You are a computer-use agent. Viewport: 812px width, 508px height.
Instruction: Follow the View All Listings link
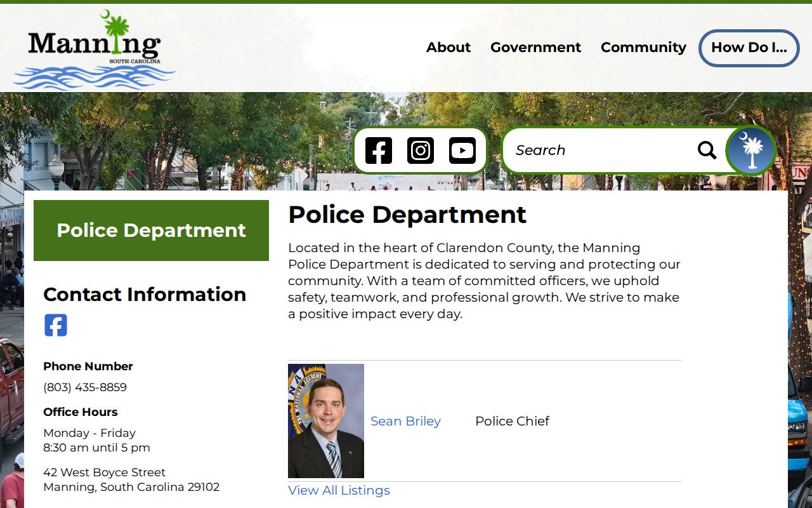[339, 490]
